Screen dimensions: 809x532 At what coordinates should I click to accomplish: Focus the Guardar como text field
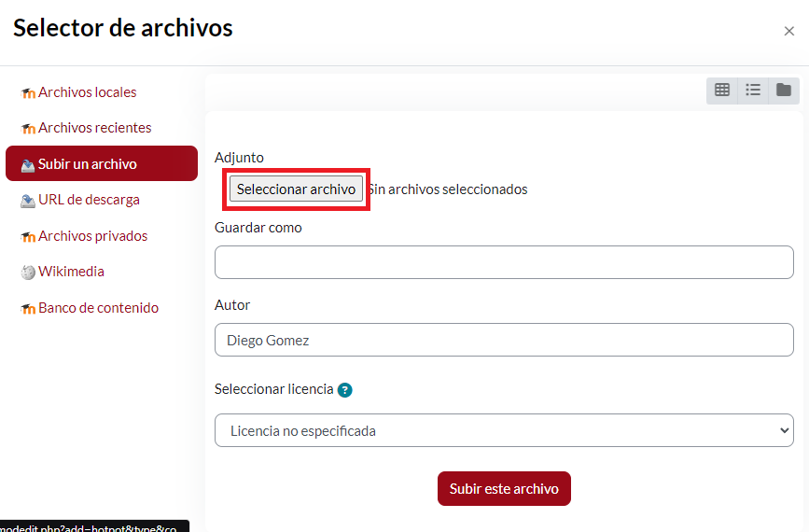[504, 262]
